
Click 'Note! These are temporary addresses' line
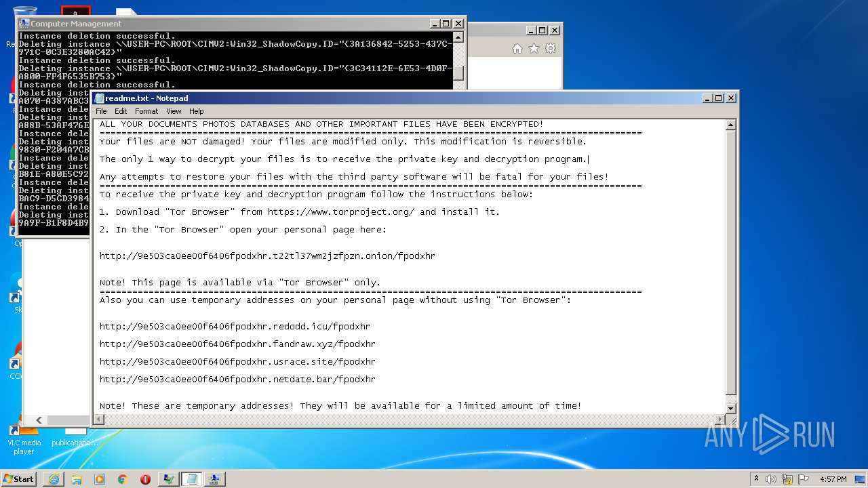(340, 406)
